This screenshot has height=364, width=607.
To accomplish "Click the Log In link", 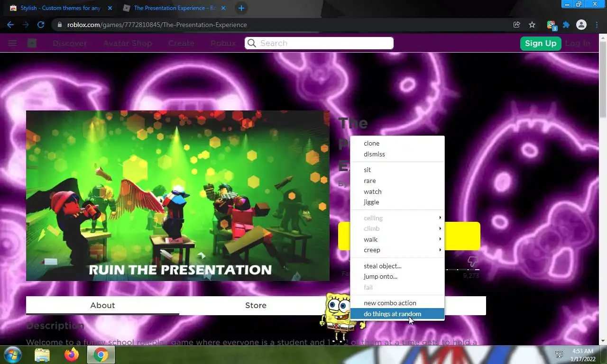I will pos(578,43).
